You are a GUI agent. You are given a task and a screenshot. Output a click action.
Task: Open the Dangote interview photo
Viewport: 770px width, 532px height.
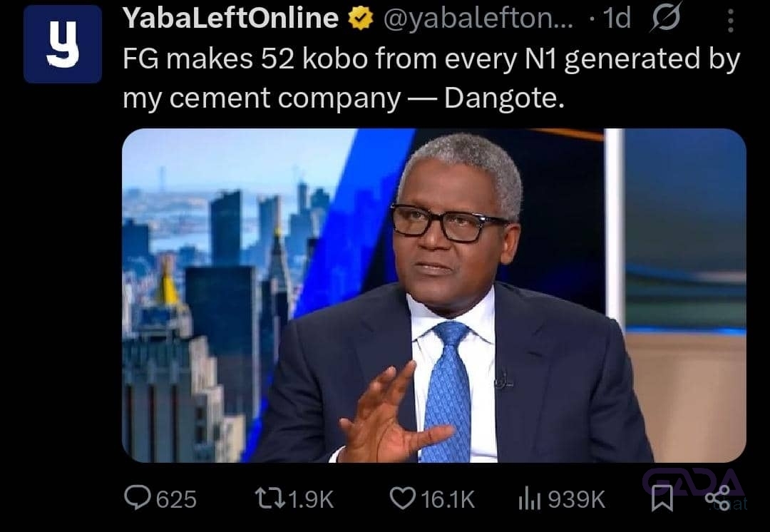coord(434,295)
